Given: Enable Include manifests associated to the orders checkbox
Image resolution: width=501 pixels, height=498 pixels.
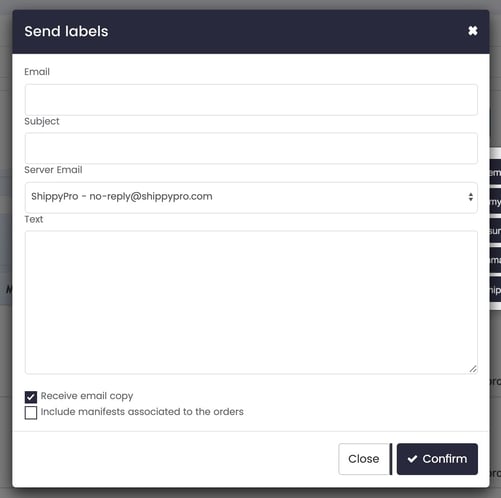Looking at the screenshot, I should pos(31,413).
